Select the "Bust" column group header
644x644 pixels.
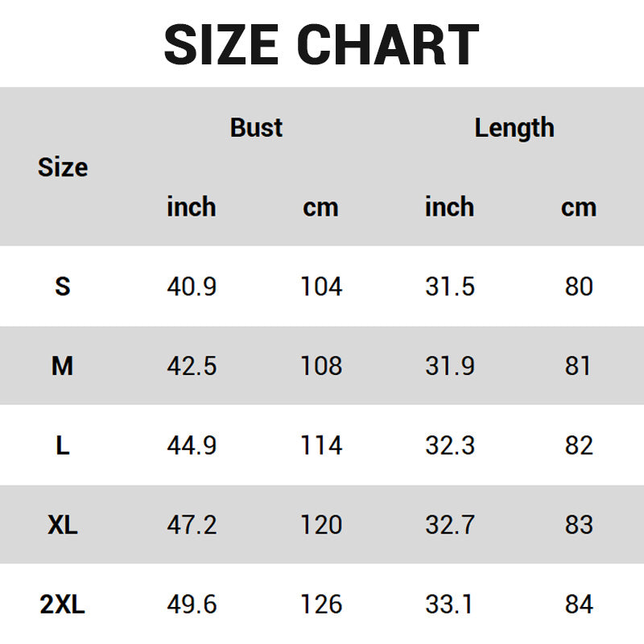256,127
